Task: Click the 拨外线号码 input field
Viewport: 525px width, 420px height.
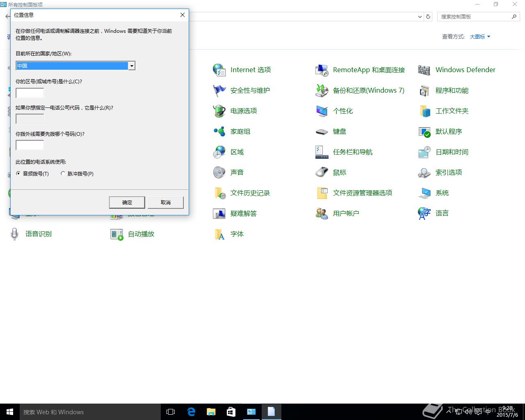Action: [30, 145]
